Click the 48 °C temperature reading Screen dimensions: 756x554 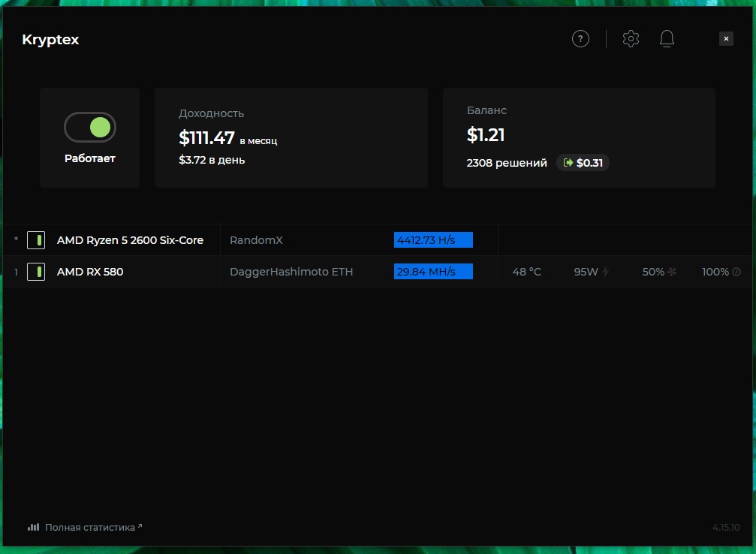526,272
